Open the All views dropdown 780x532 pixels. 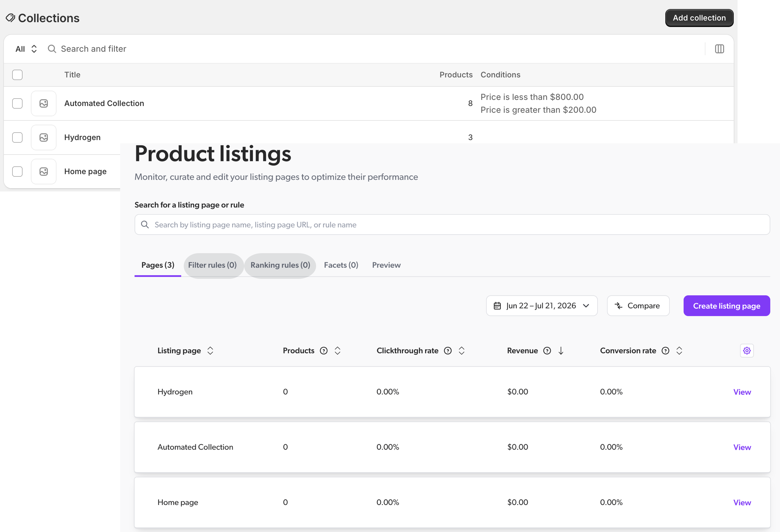point(26,49)
